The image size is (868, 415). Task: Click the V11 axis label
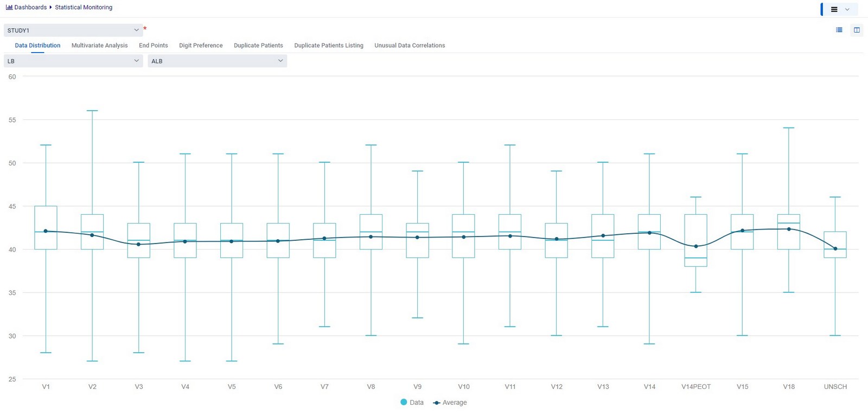pos(510,387)
